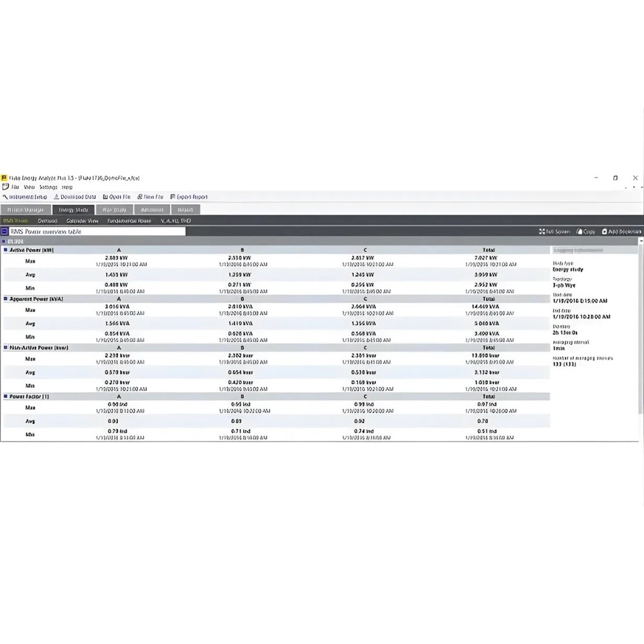Collapse the Active Power section

[x=6, y=249]
